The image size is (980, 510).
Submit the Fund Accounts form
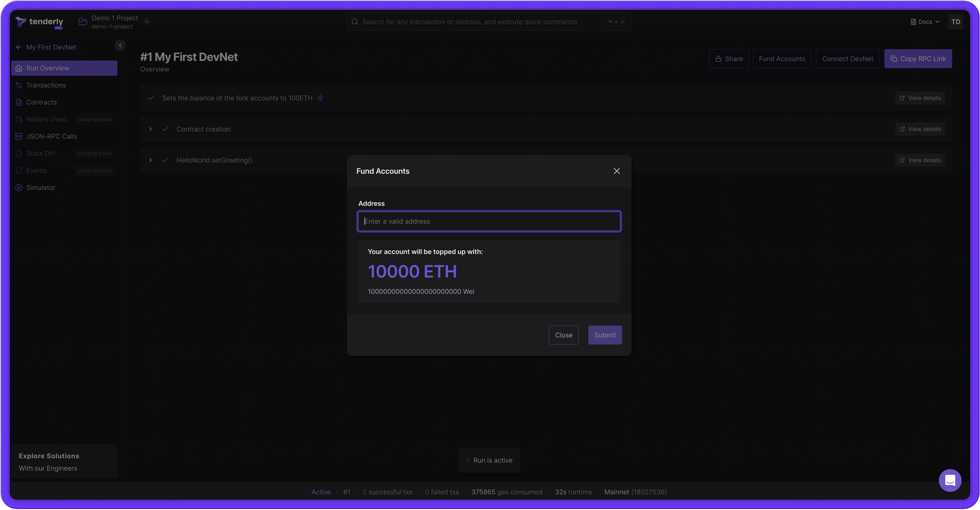click(x=605, y=335)
